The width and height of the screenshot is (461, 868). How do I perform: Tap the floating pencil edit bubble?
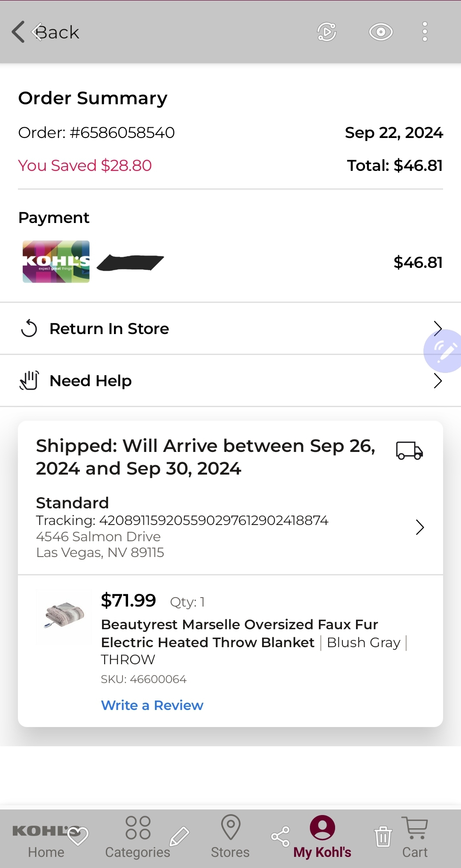click(443, 351)
